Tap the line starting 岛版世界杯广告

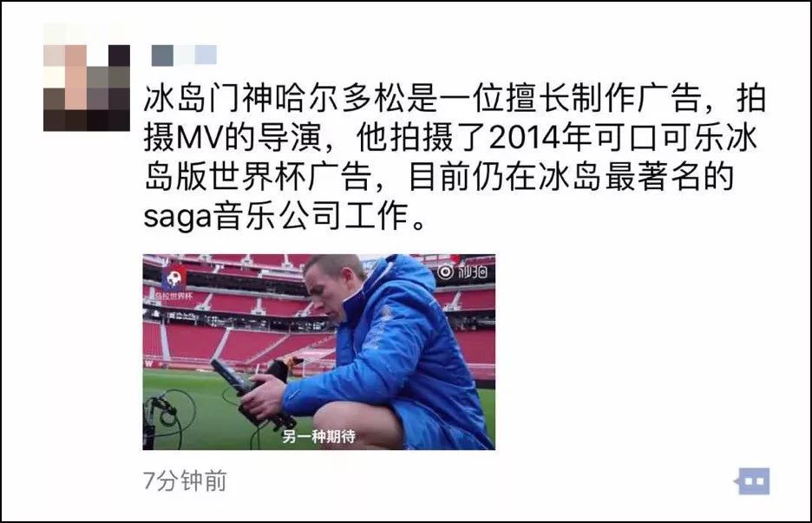439,177
